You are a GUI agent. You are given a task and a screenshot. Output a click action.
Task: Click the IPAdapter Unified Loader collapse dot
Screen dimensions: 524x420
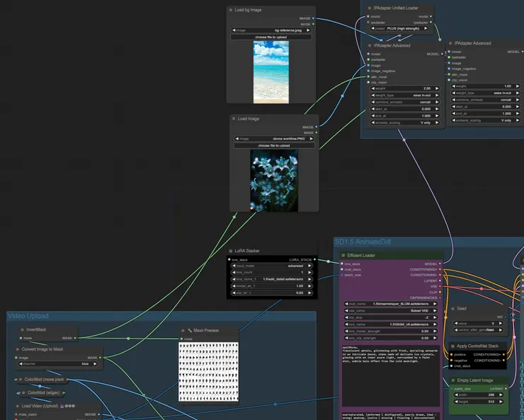click(x=370, y=8)
